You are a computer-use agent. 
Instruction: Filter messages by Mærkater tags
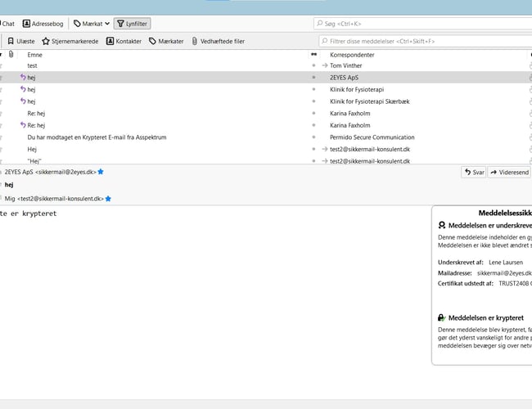[x=165, y=41]
